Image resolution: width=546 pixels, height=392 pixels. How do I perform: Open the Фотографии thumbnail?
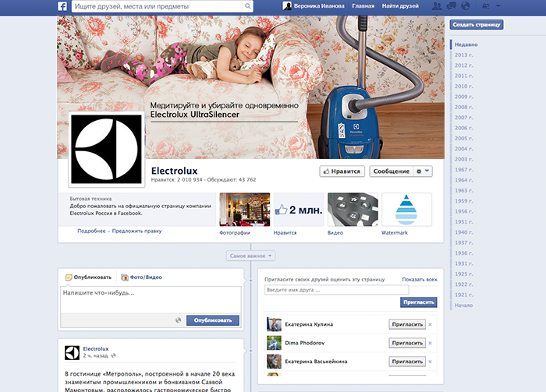point(245,210)
